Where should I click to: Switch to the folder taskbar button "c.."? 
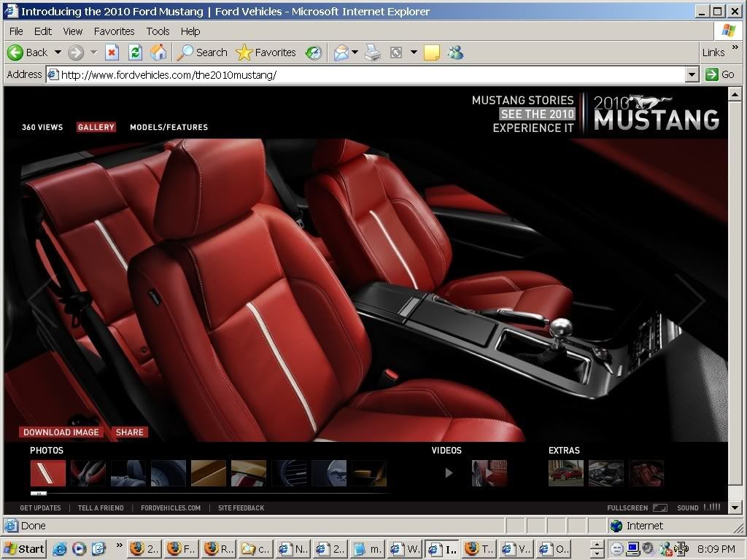point(255,548)
